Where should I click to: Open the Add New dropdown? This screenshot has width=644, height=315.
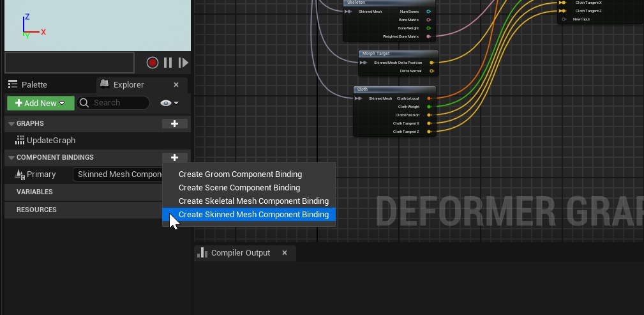(x=36, y=103)
